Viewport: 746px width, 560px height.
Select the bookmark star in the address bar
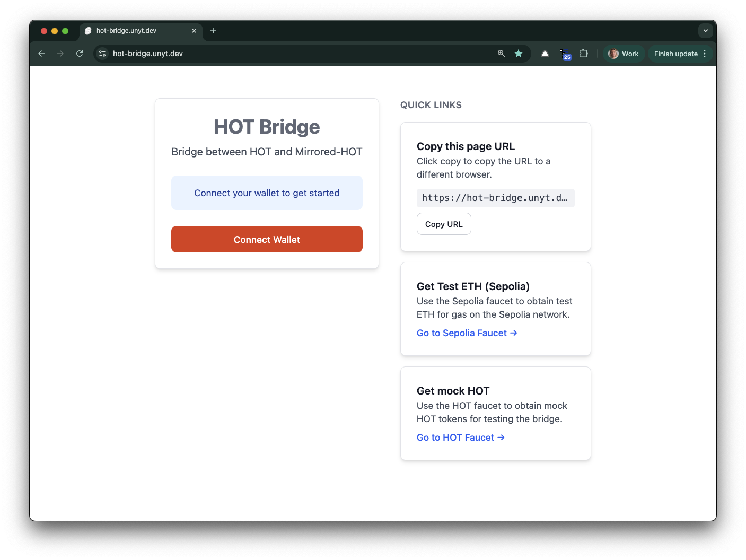point(519,54)
